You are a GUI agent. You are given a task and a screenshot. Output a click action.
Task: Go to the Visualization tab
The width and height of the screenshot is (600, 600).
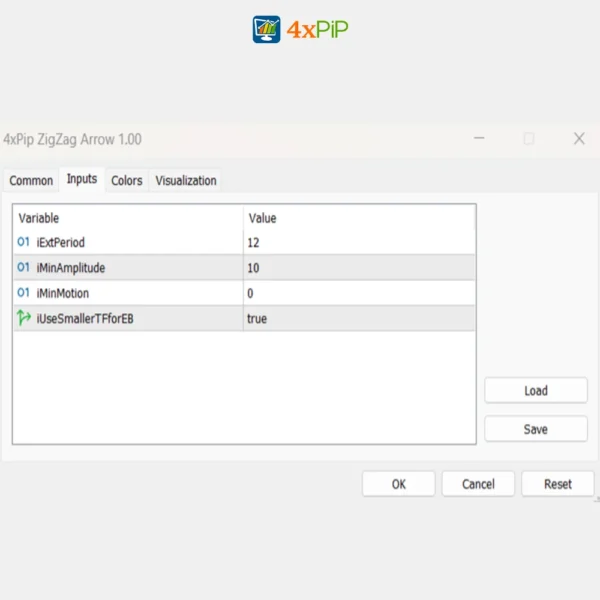(x=186, y=181)
